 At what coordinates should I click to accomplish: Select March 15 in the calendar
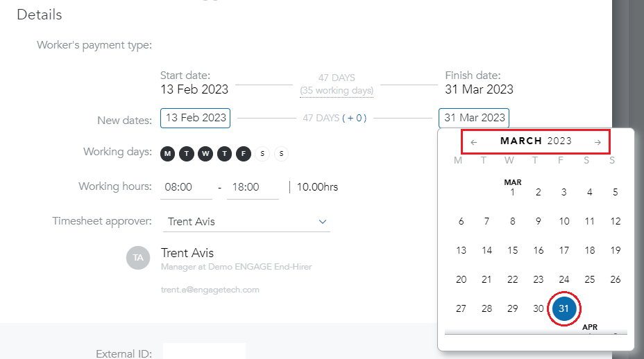[x=513, y=250]
